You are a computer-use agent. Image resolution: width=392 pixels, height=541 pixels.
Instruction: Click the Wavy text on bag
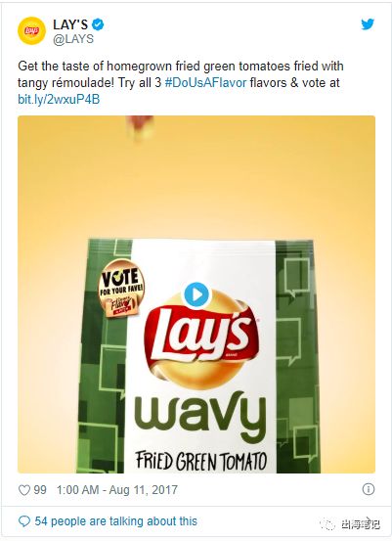pyautogui.click(x=200, y=418)
